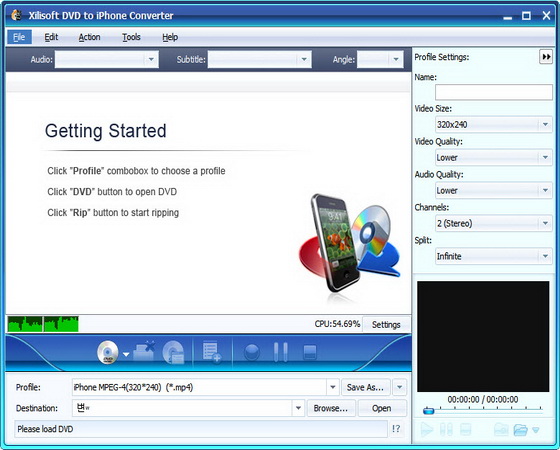
Task: Open the Action menu
Action: click(89, 37)
